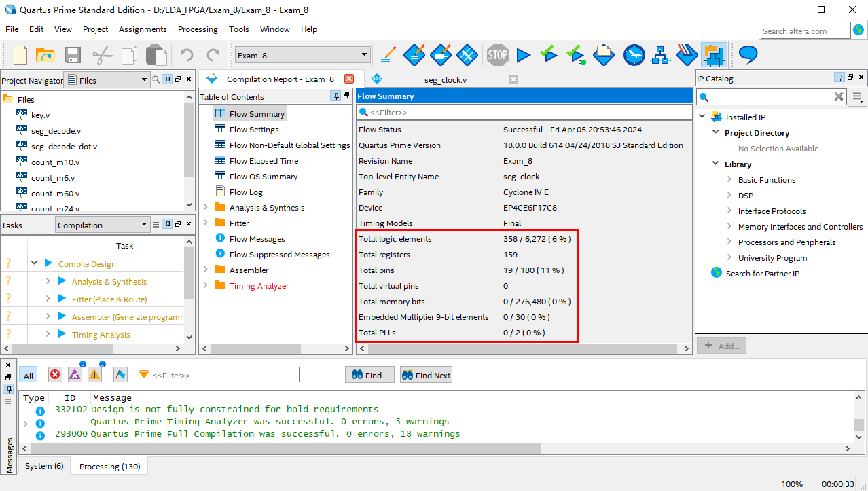868x491 pixels.
Task: Click the Cut scissors icon
Action: pos(103,55)
